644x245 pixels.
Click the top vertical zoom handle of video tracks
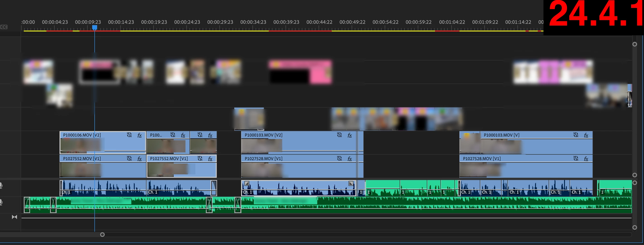[x=634, y=44]
